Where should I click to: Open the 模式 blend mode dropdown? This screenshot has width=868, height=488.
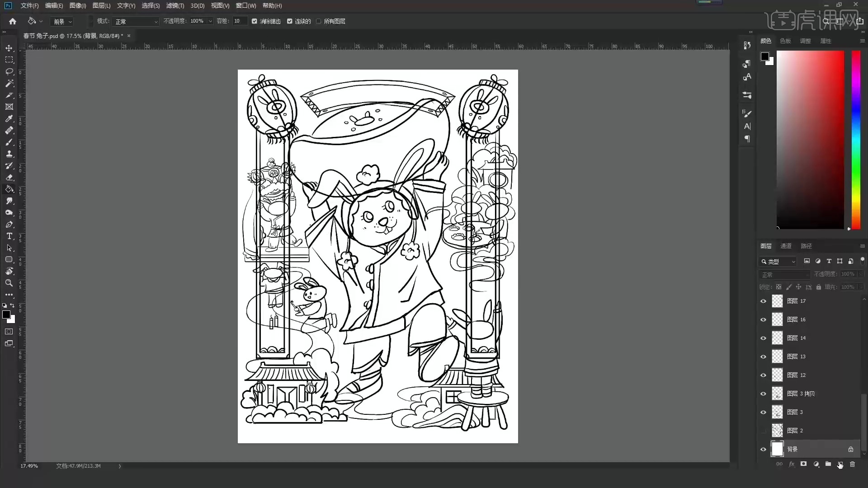click(136, 21)
